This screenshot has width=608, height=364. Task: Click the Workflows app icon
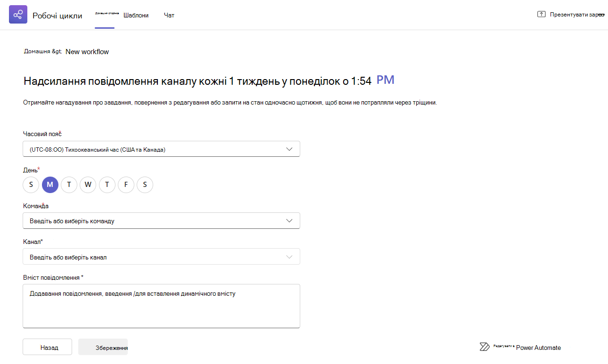[x=18, y=15]
